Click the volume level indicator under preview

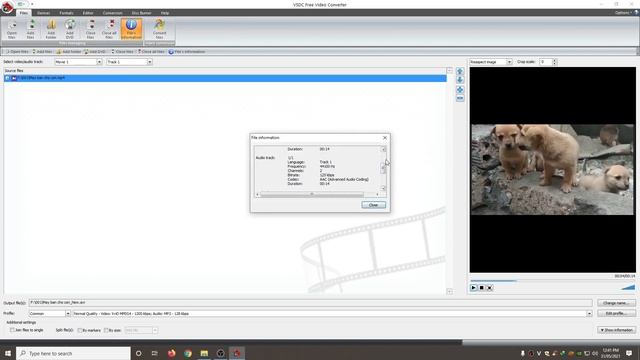tap(628, 287)
